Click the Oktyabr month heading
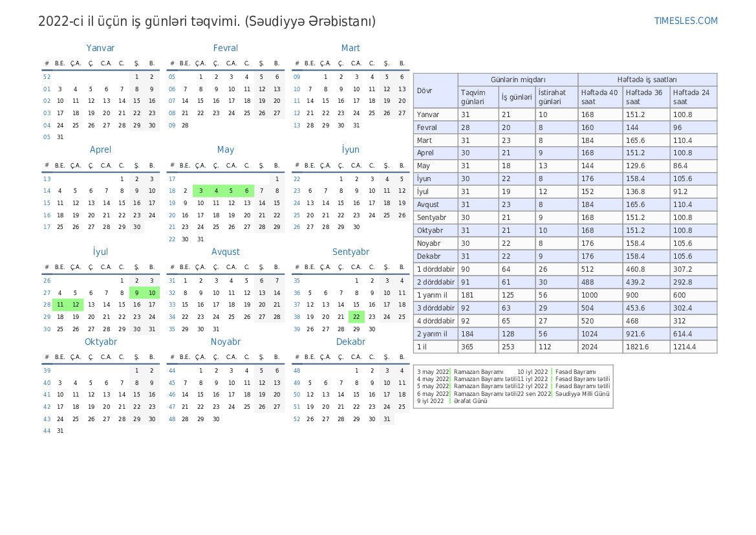Viewport: 756px width, 535px height. 101,342
